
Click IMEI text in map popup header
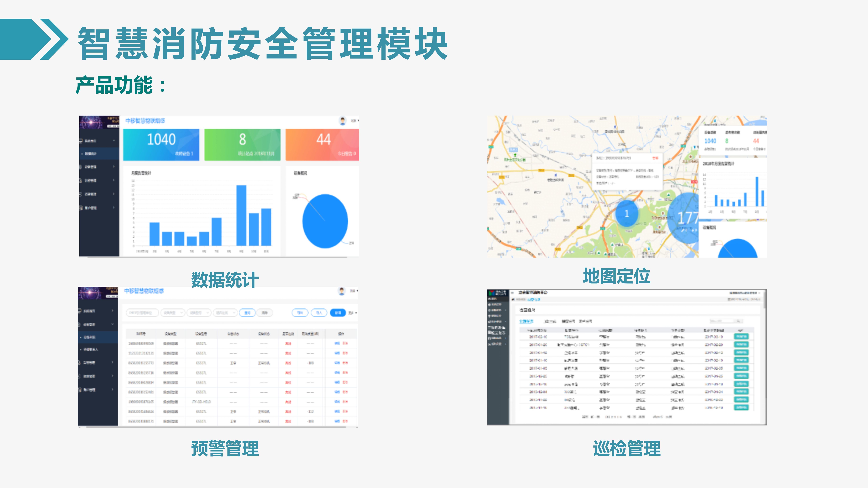pos(613,158)
